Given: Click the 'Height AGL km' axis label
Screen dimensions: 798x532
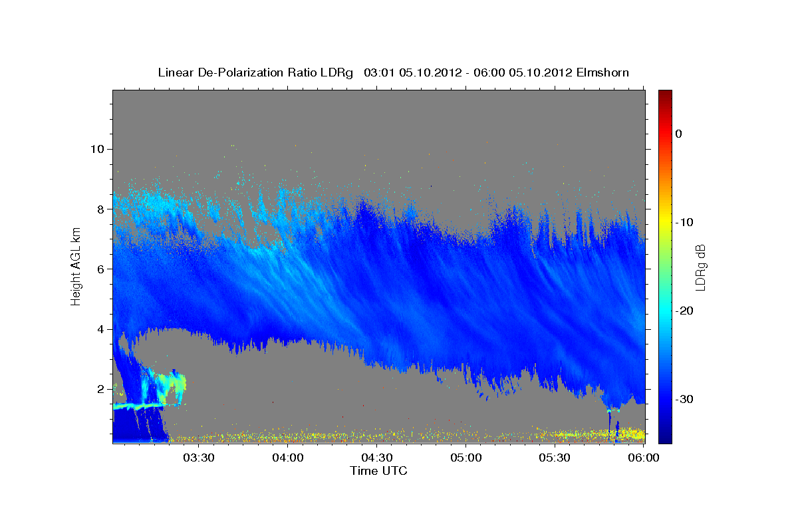Looking at the screenshot, I should click(76, 266).
